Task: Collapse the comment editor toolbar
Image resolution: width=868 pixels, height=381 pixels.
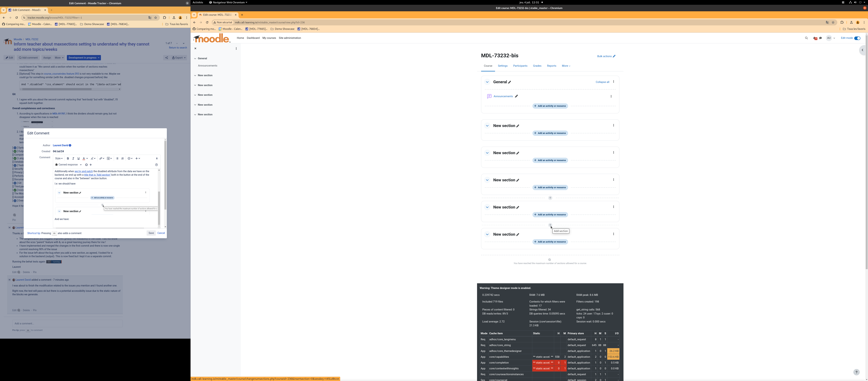Action: coord(157,158)
